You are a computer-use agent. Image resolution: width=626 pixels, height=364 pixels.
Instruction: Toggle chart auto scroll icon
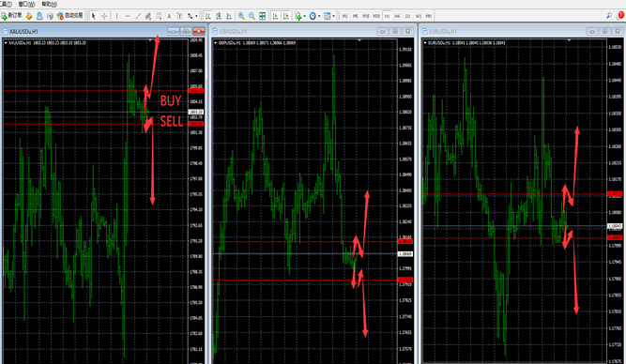pos(276,16)
